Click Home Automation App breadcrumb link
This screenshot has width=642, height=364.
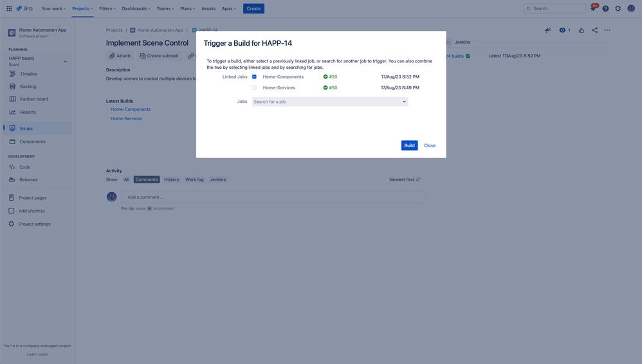[x=160, y=30]
